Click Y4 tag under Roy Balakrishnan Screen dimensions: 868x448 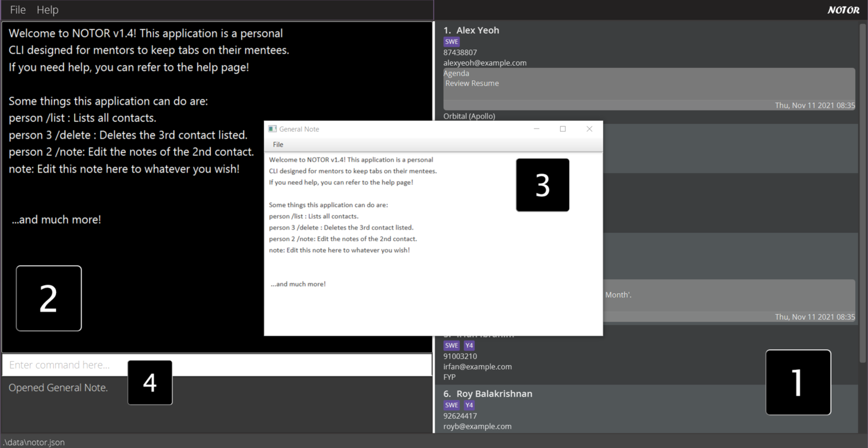469,405
